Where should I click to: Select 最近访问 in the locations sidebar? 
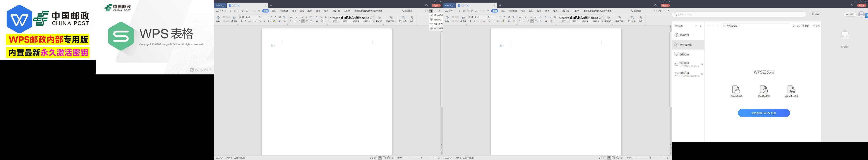pyautogui.click(x=688, y=35)
